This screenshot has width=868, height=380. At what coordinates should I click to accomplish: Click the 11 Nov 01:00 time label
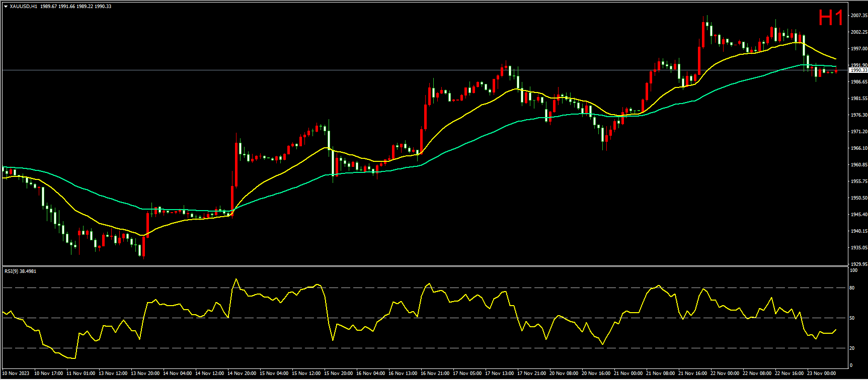click(81, 373)
